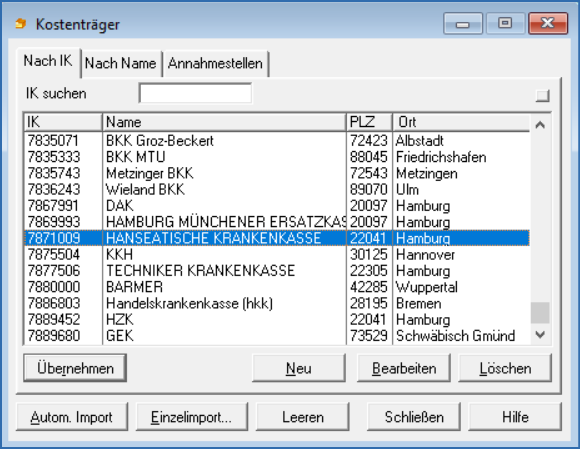This screenshot has height=449, width=580.
Task: Click IK number 7867991
Action: pos(53,206)
